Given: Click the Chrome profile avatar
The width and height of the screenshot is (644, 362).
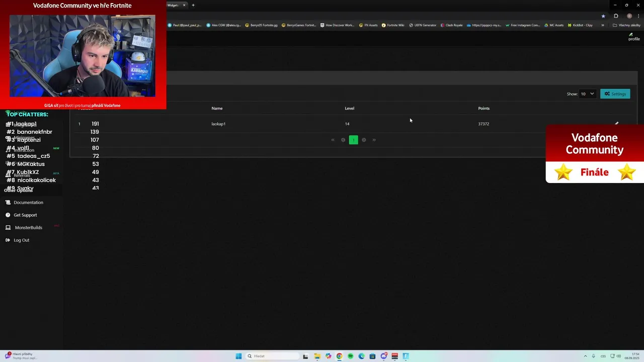Looking at the screenshot, I should (629, 16).
